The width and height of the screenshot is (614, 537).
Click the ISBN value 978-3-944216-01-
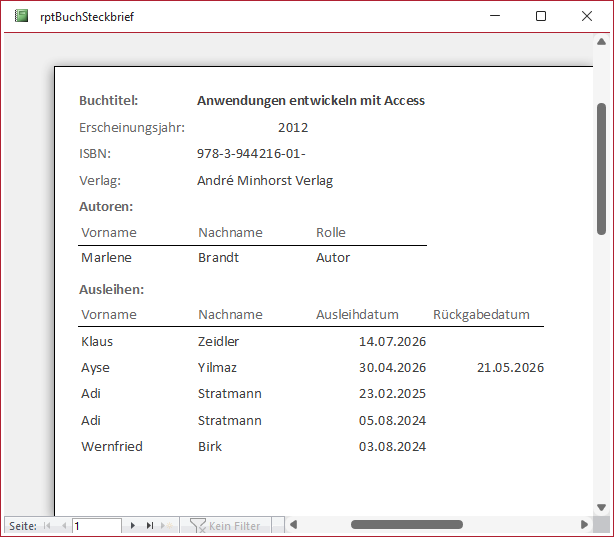251,154
